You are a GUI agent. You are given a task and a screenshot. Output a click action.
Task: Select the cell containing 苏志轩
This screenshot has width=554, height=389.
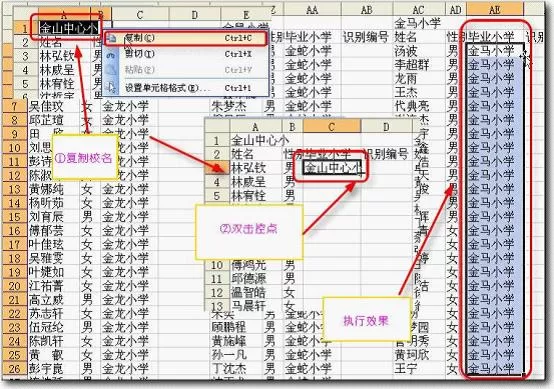click(x=53, y=313)
